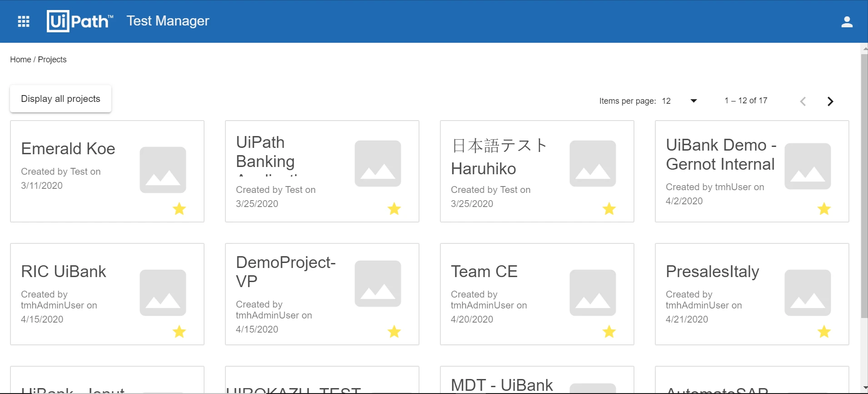Viewport: 868px width, 394px height.
Task: Open the app launcher grid icon
Action: (x=24, y=21)
